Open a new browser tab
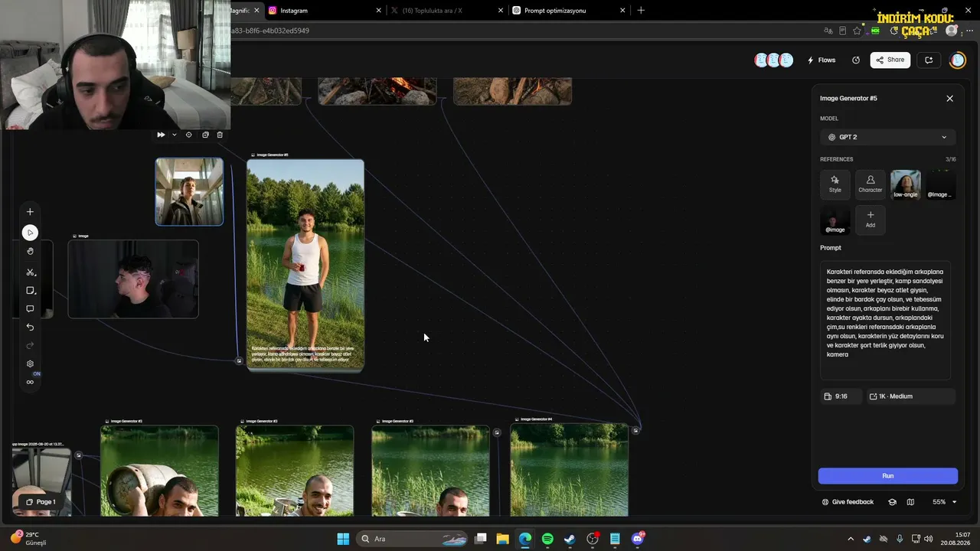The image size is (980, 551). tap(641, 11)
